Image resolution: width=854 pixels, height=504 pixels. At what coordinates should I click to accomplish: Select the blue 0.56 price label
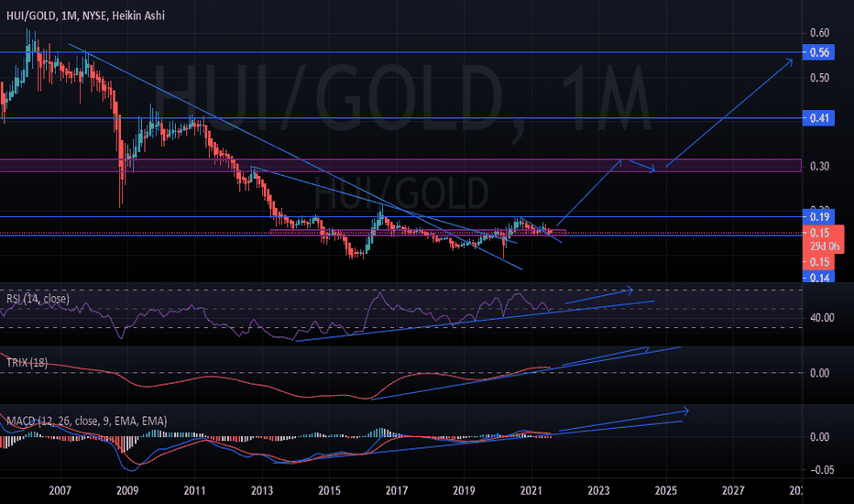pos(818,52)
